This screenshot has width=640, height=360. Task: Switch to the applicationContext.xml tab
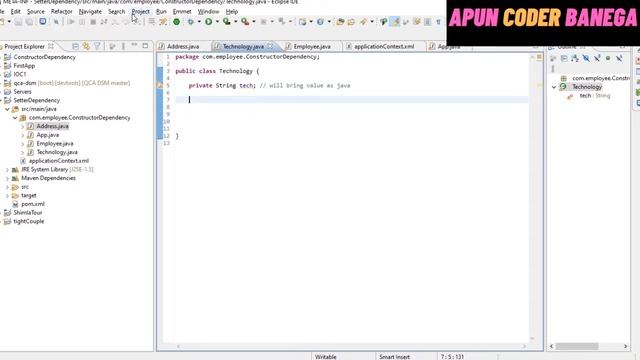(x=384, y=47)
